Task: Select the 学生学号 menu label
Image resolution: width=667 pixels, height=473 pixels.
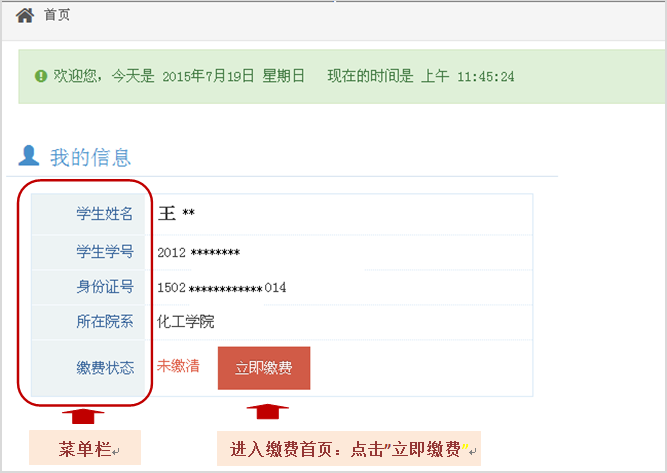Action: [x=105, y=251]
